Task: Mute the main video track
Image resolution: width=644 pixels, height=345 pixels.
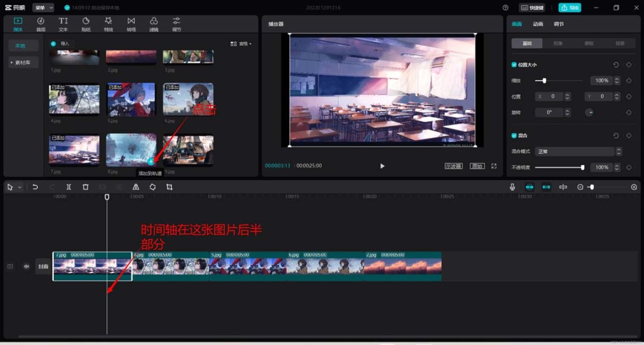Action: point(26,266)
